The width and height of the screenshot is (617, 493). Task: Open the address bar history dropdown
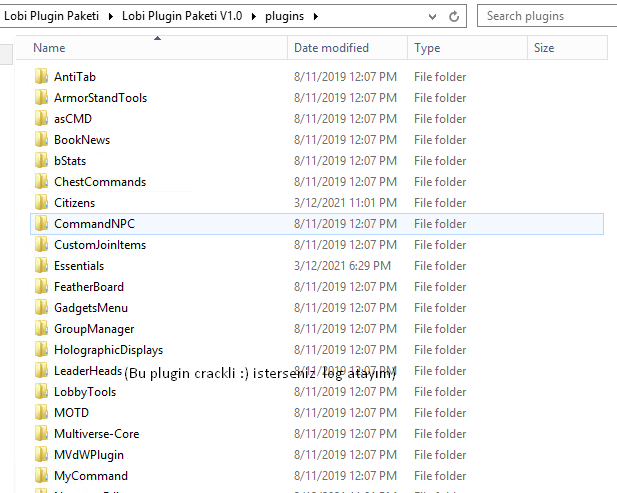pyautogui.click(x=432, y=17)
